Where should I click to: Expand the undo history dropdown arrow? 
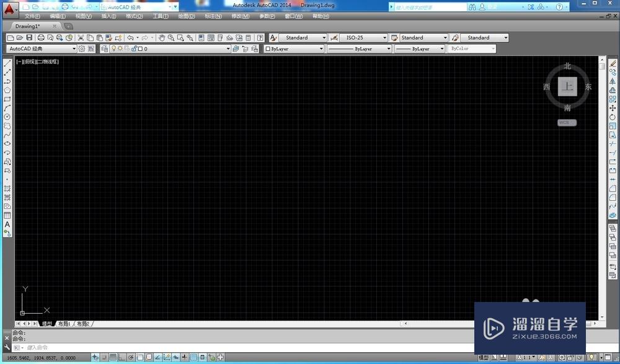[138, 38]
